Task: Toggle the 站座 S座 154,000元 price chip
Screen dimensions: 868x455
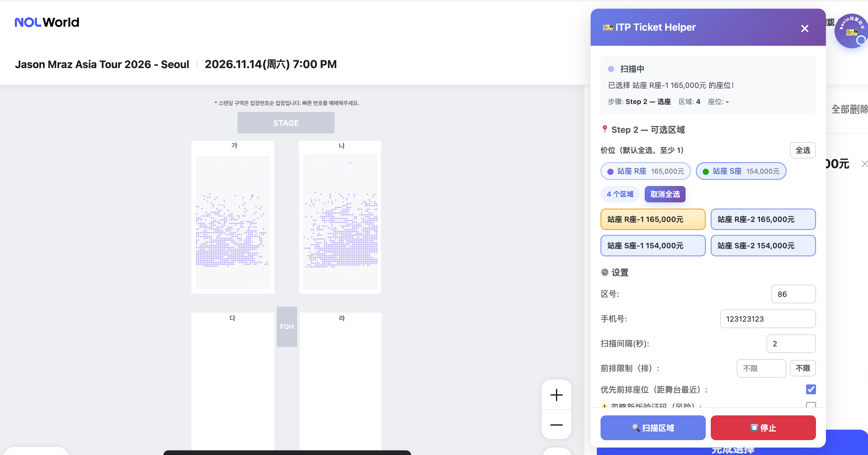Action: pos(741,171)
